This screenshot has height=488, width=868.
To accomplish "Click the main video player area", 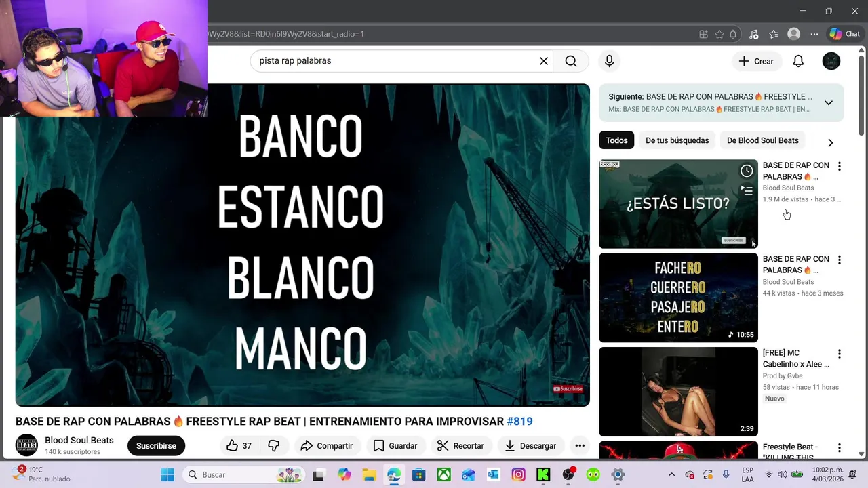I will click(x=302, y=245).
